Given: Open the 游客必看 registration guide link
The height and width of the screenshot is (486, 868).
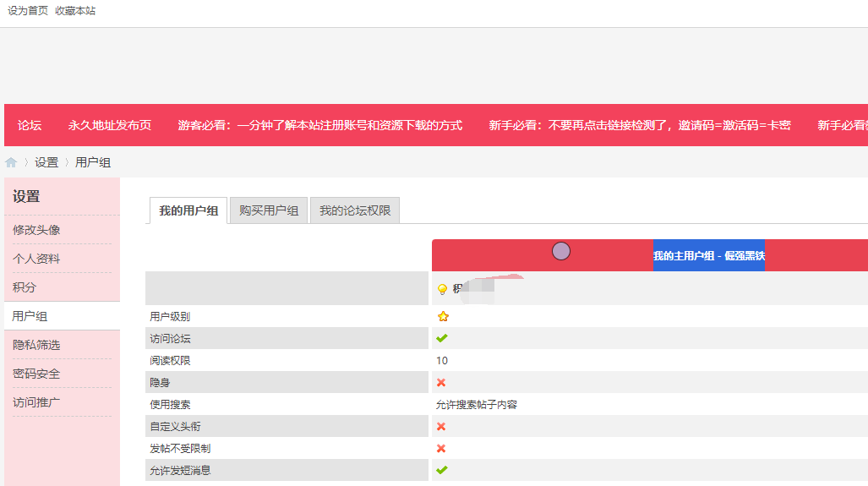Looking at the screenshot, I should click(320, 125).
